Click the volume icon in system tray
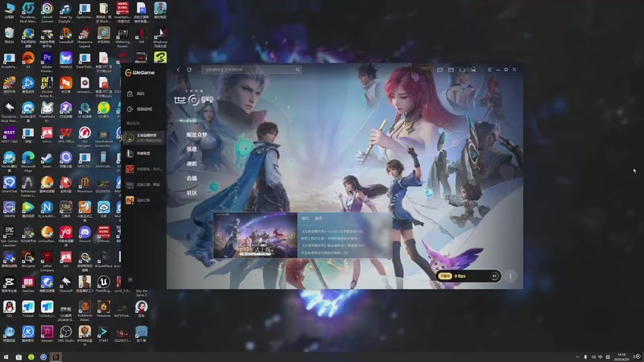Screen dimensions: 644x362 coord(593,357)
